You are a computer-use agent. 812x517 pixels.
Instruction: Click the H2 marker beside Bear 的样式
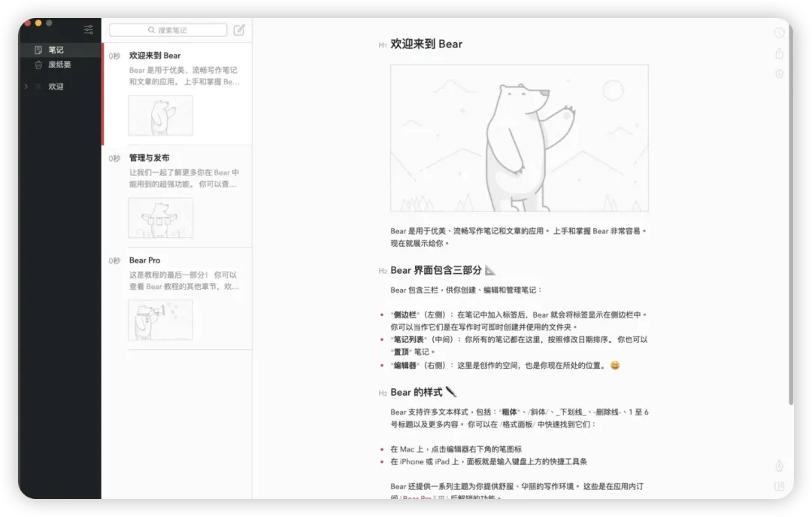[383, 394]
